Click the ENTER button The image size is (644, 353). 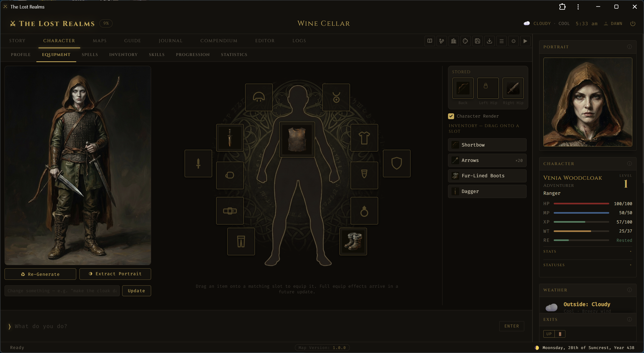pos(512,326)
